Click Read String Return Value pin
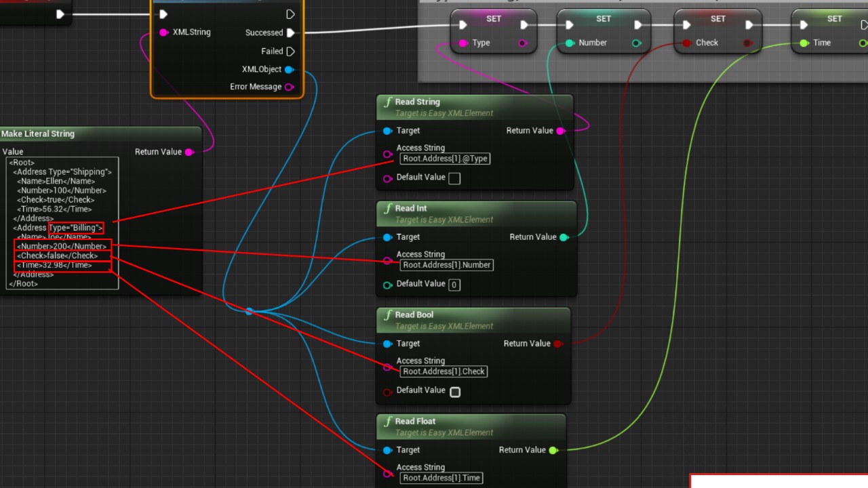Viewport: 868px width, 488px height. (x=561, y=131)
